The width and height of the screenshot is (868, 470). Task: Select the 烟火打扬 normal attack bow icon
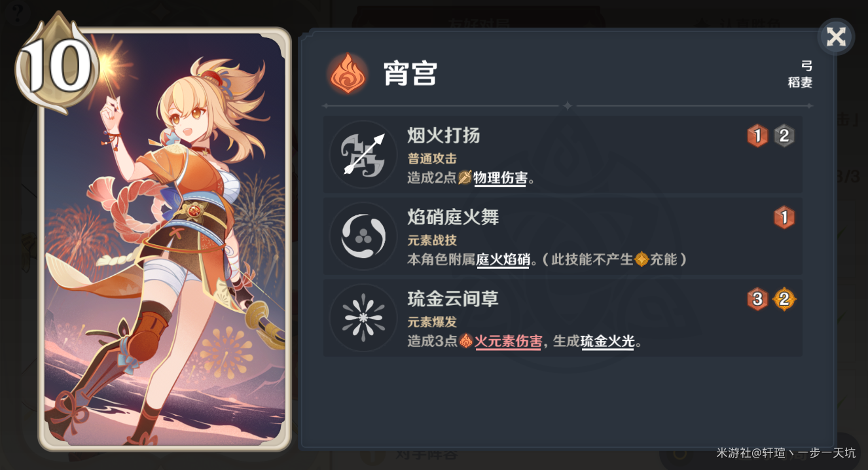click(x=363, y=154)
